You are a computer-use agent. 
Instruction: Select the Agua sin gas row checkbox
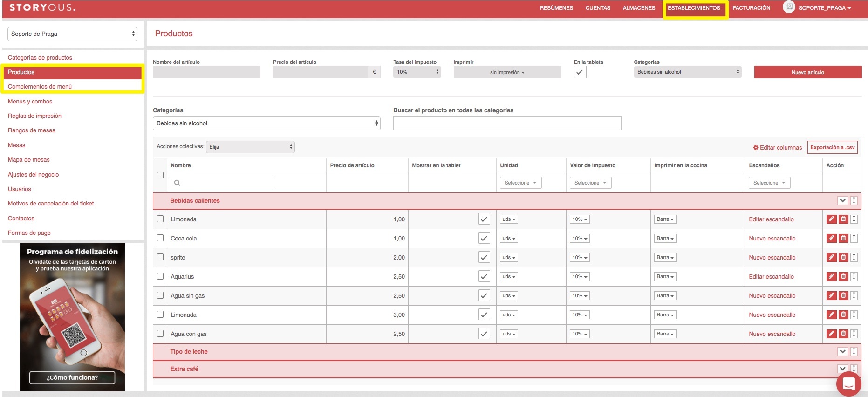pos(160,295)
